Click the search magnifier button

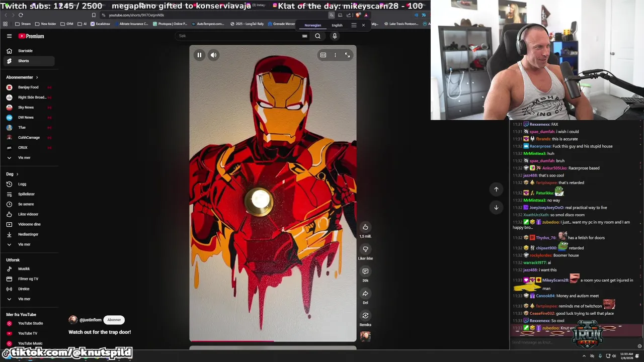click(317, 36)
